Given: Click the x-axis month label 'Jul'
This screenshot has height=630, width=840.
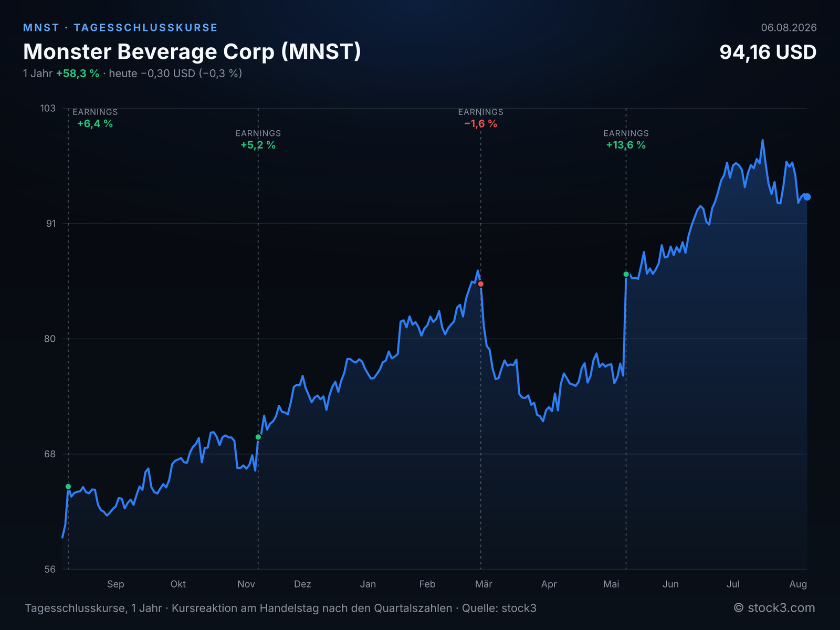Looking at the screenshot, I should coord(733,584).
